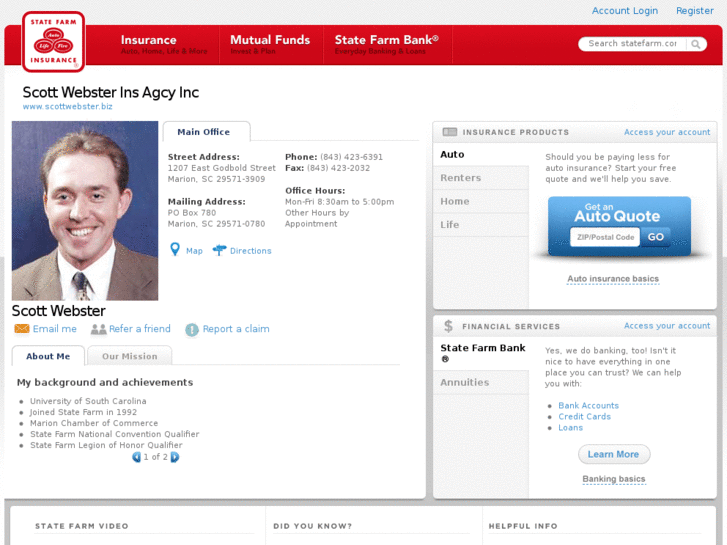Viewport: 727px width, 545px height.
Task: Click the Refer a friend people icon
Action: (98, 329)
